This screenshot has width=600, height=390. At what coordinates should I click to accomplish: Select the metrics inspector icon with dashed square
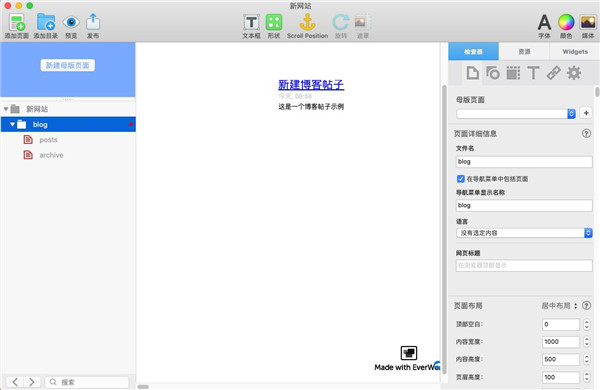(x=513, y=73)
